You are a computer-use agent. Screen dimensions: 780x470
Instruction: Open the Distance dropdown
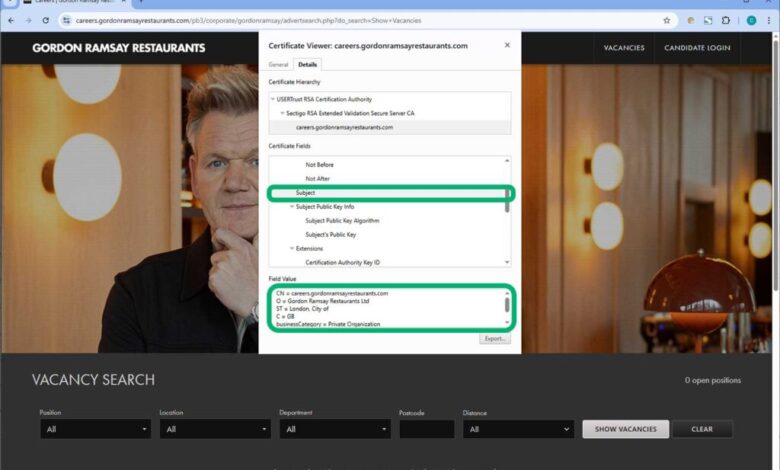pyautogui.click(x=518, y=429)
